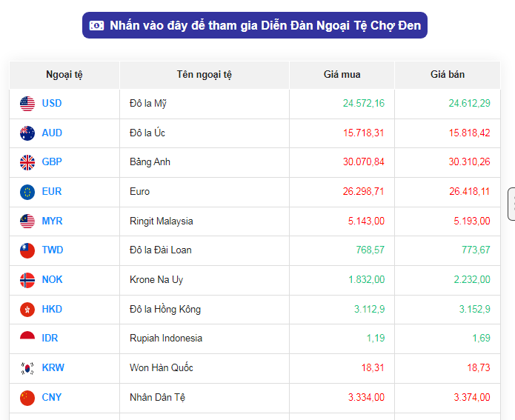Open the side panel handle on right edge
Viewport: 515px width, 420px height.
(x=511, y=204)
